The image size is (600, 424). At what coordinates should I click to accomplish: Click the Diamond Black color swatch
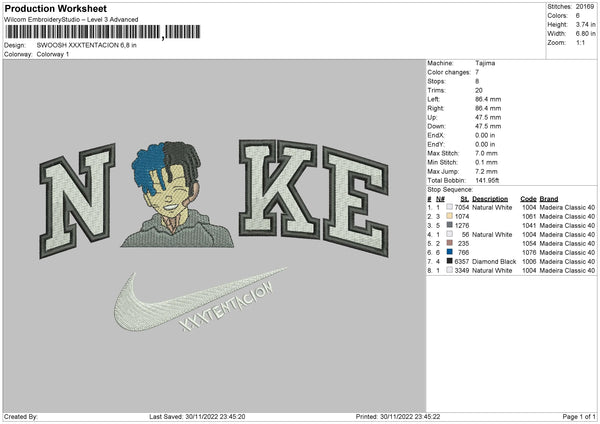click(x=449, y=261)
